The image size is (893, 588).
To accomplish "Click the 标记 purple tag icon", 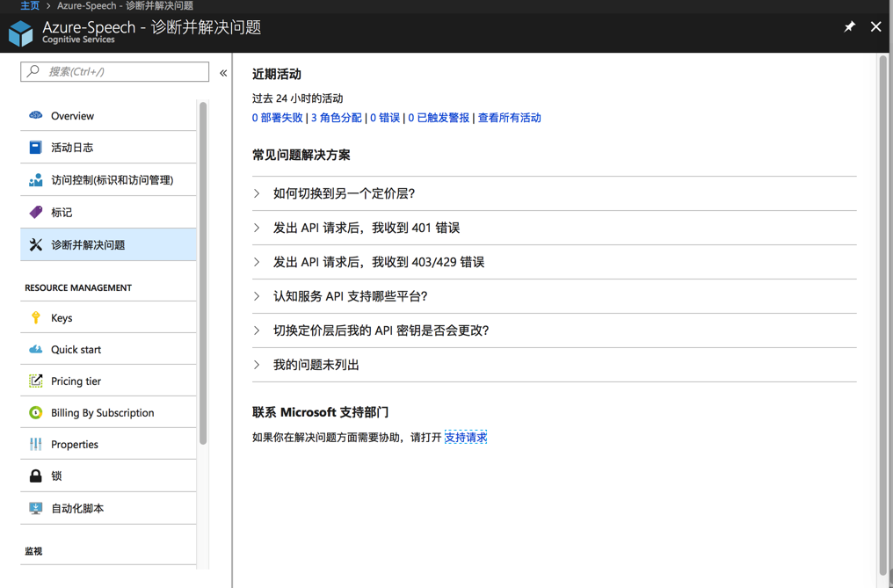I will (x=35, y=212).
